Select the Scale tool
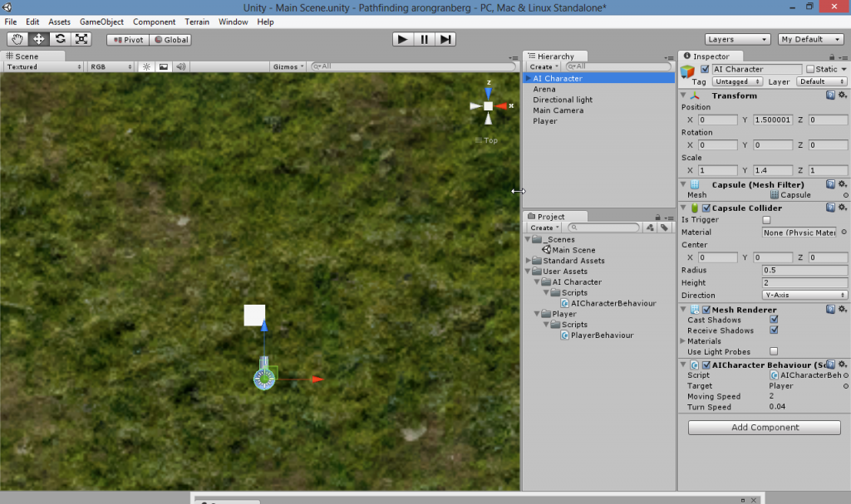 tap(81, 39)
